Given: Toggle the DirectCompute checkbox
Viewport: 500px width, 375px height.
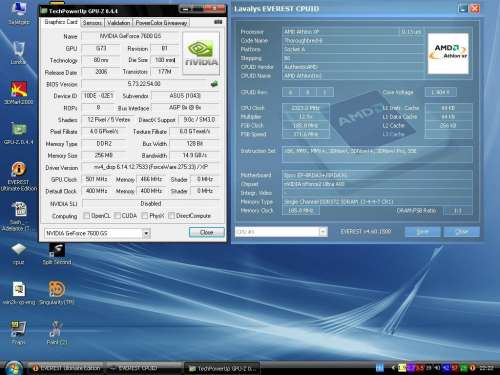Looking at the screenshot, I should point(171,216).
